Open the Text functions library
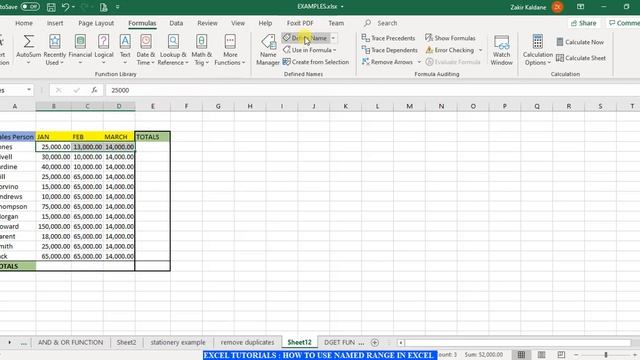 point(125,49)
